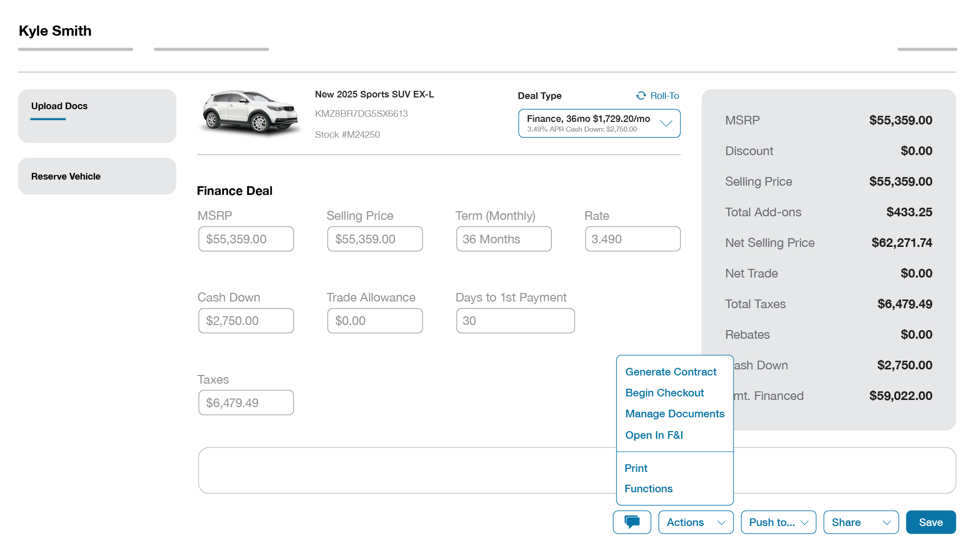The width and height of the screenshot is (980, 551).
Task: Click Print in the actions menu
Action: point(635,468)
